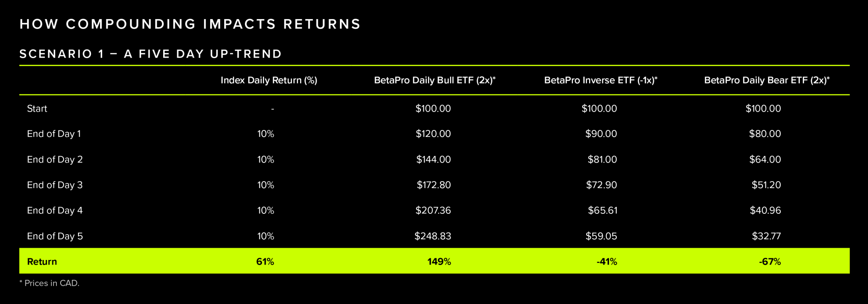Click the "* Prices in CAD." footnote
868x304 pixels.
coord(50,283)
